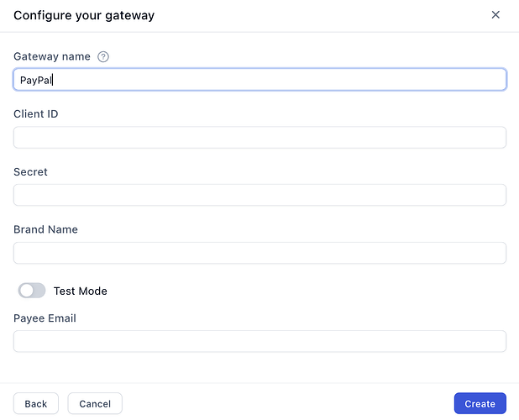Place cursor on the PayPal text
The width and height of the screenshot is (519, 420).
click(36, 81)
